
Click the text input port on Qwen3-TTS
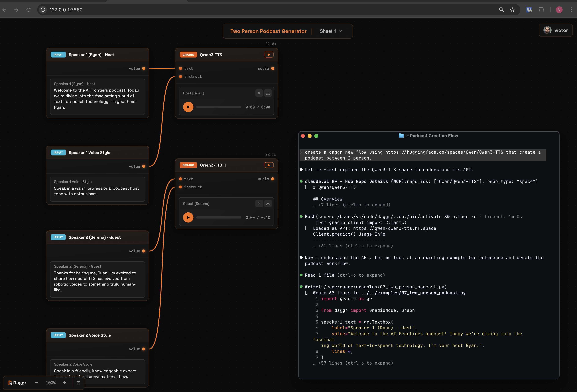[x=180, y=68]
